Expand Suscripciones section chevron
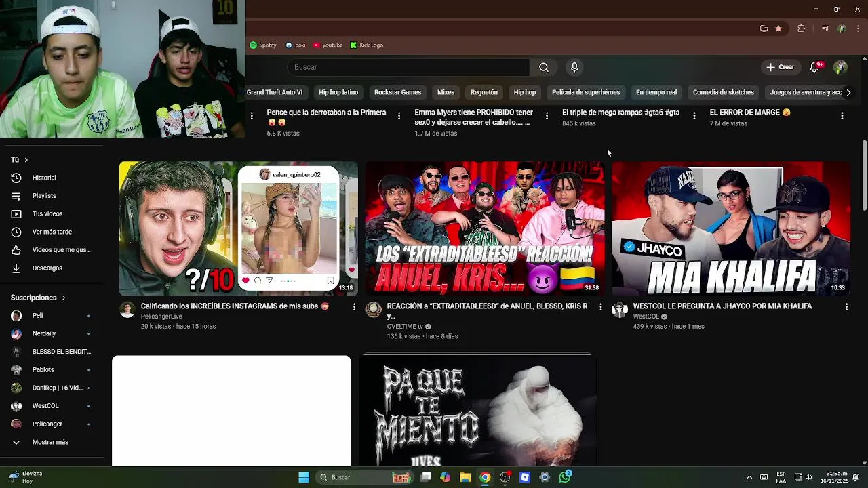This screenshot has height=488, width=868. 64,298
